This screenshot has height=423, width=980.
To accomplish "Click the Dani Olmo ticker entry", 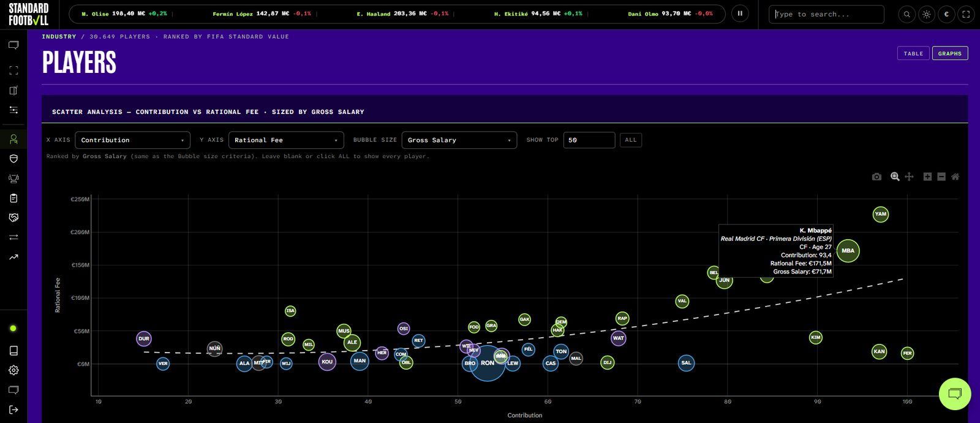I will 670,13.
